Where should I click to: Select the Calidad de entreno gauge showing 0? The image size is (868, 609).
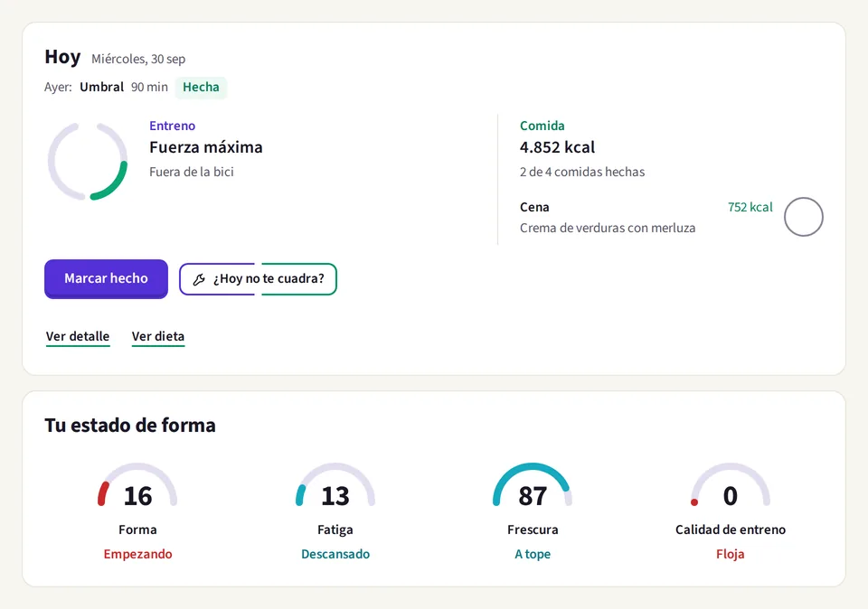[x=730, y=485]
